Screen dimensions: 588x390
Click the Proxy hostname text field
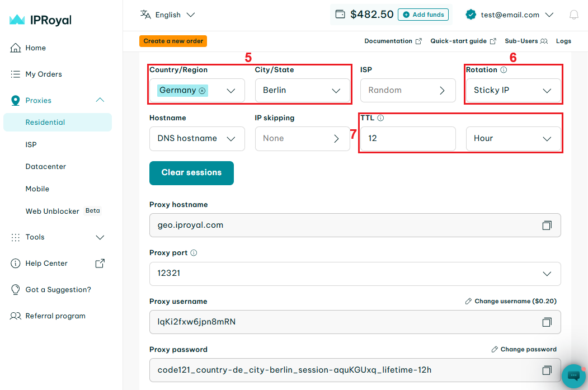pos(355,225)
